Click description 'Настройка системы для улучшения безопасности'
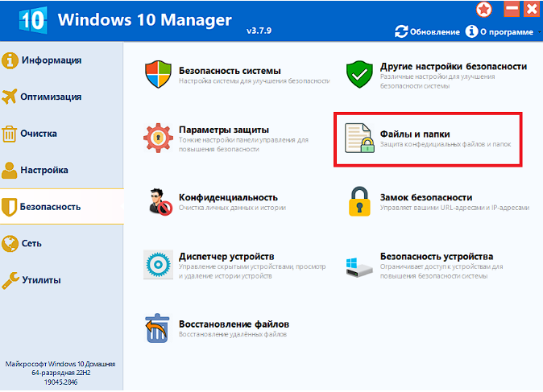 tap(255, 81)
